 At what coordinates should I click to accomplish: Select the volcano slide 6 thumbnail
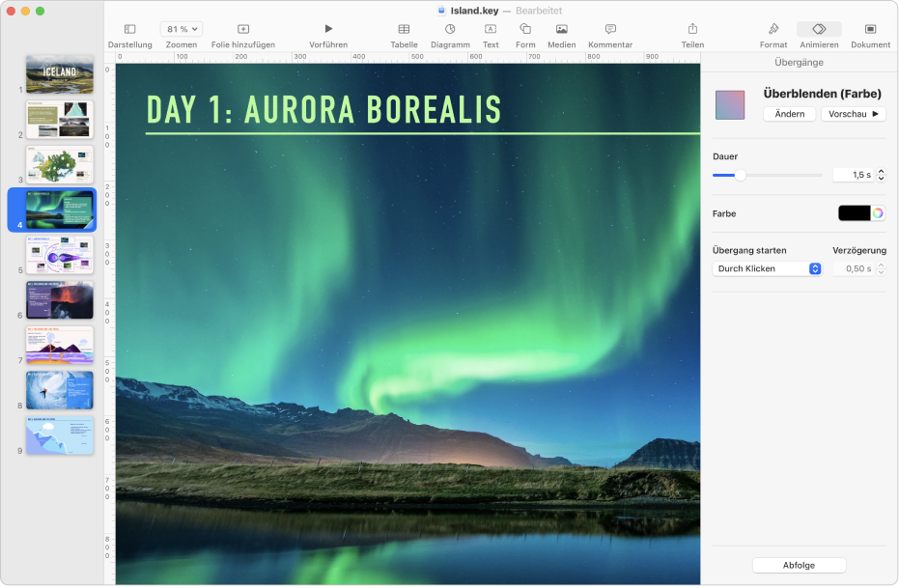click(60, 299)
